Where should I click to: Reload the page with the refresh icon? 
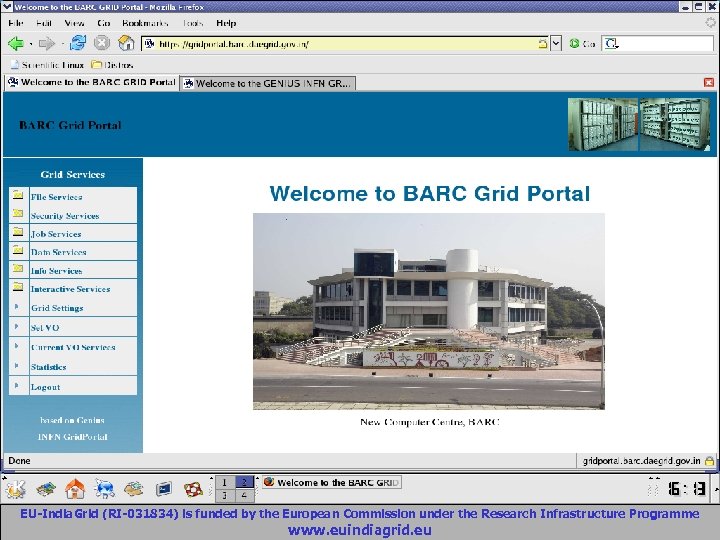(x=78, y=43)
